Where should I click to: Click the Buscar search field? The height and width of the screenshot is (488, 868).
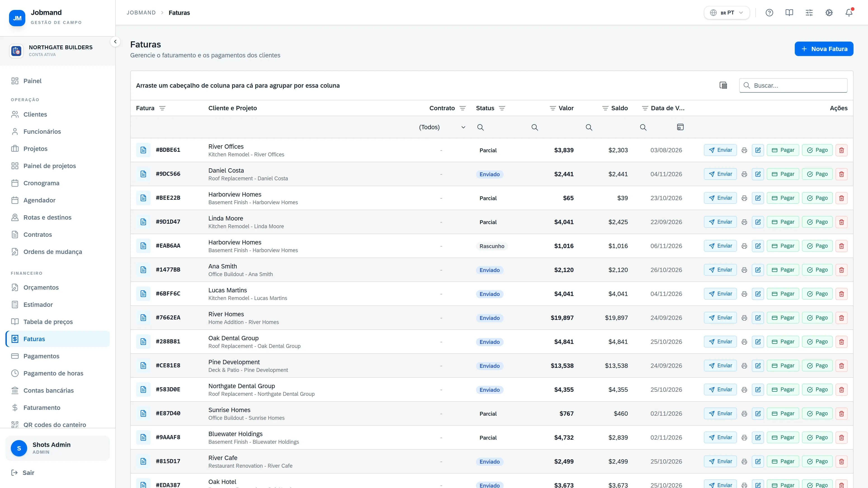pyautogui.click(x=793, y=86)
